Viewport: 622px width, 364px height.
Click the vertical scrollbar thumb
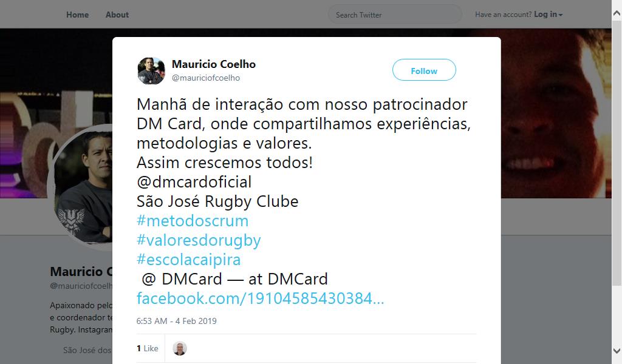(617, 152)
